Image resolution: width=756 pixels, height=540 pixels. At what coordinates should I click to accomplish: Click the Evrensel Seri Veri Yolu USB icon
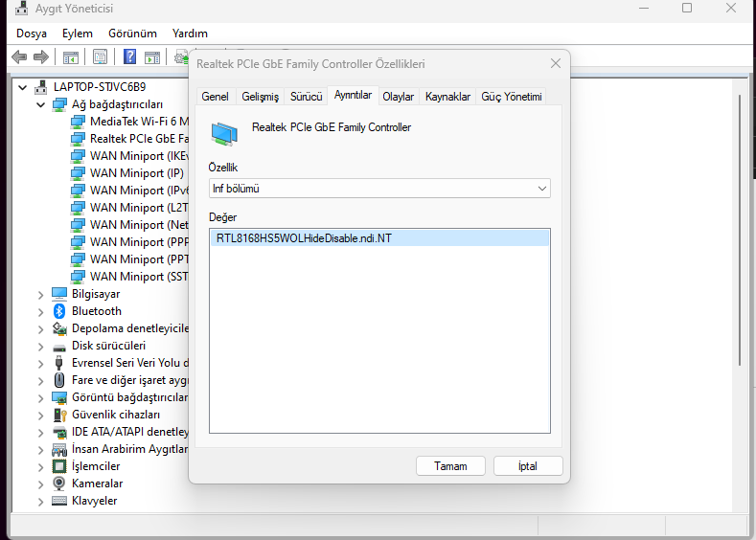[58, 363]
